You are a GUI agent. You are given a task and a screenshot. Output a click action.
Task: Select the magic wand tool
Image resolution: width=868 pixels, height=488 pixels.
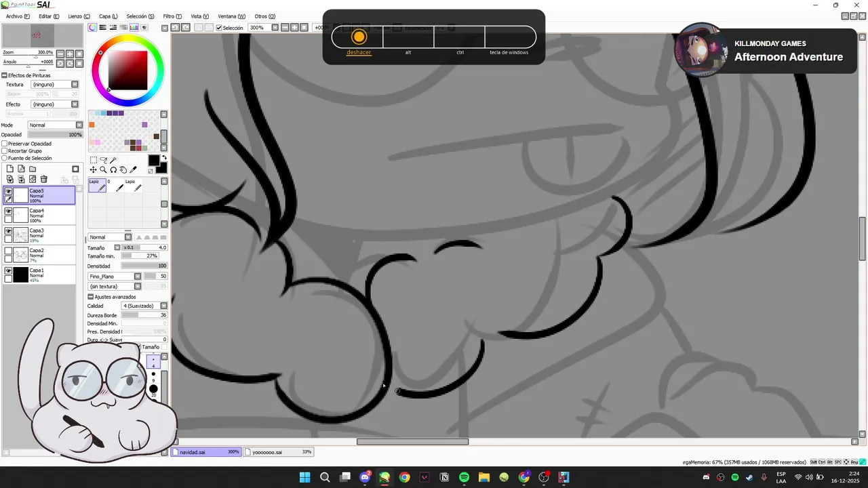click(x=113, y=161)
